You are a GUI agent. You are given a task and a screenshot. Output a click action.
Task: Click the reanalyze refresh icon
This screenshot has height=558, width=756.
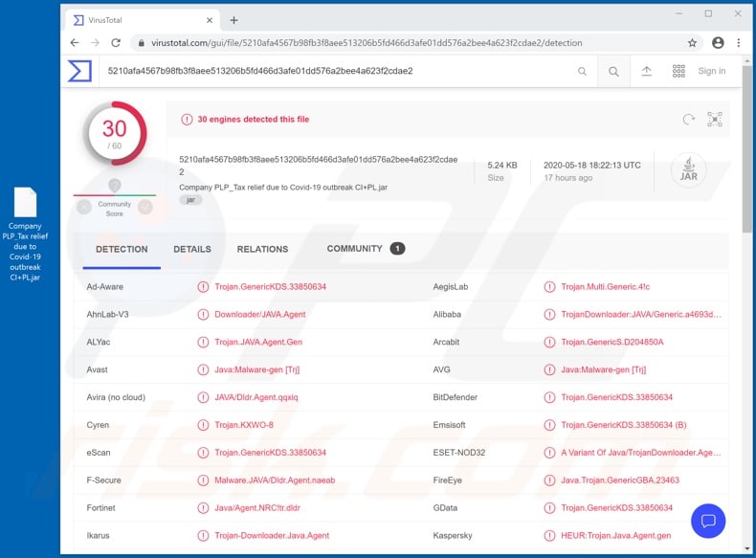point(688,120)
